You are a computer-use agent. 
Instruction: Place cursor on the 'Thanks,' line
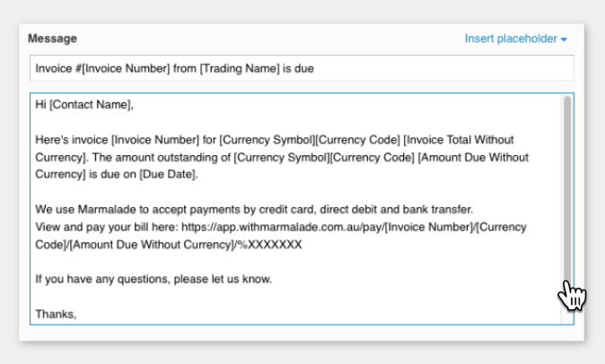56,314
